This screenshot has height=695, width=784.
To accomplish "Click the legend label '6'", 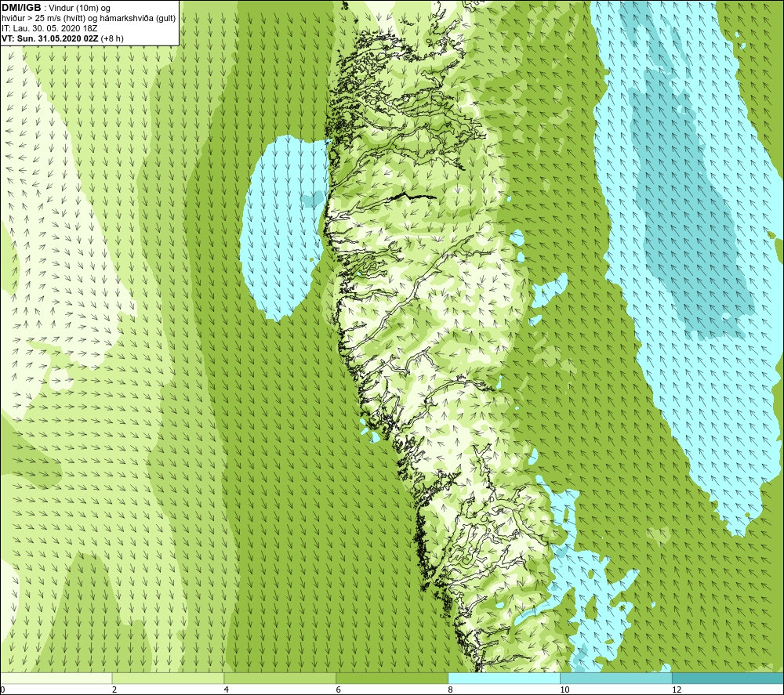I will click(339, 690).
